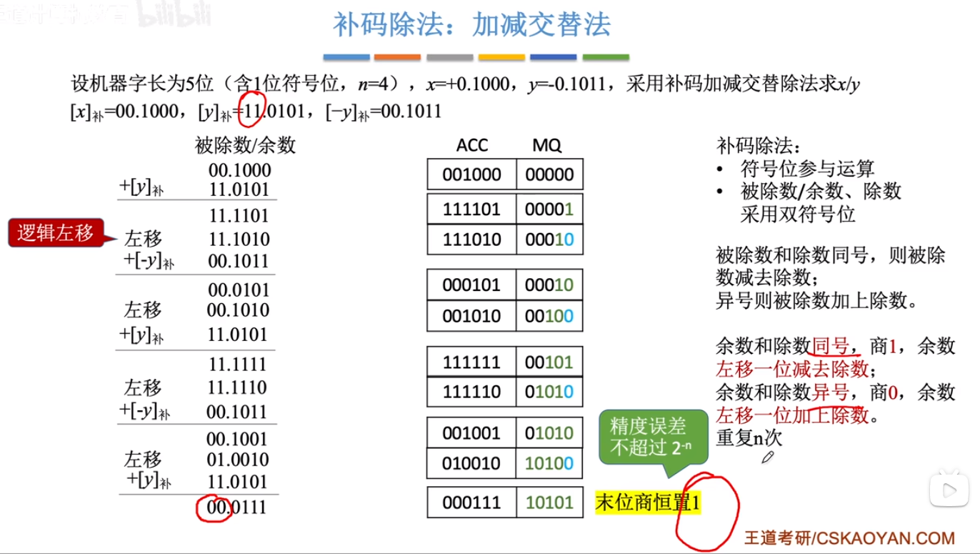Screen dimensions: 980x554
Task: Click remainder value 00.1010
Action: tap(239, 310)
